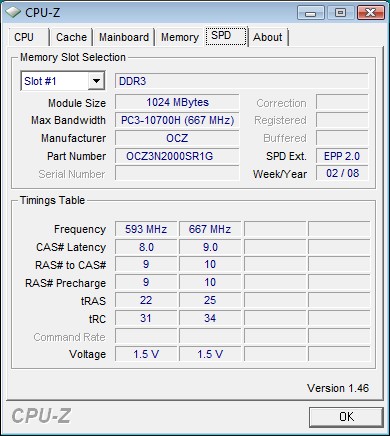Click the CPU-Z app icon in title bar
The width and height of the screenshot is (390, 436).
[x=13, y=12]
